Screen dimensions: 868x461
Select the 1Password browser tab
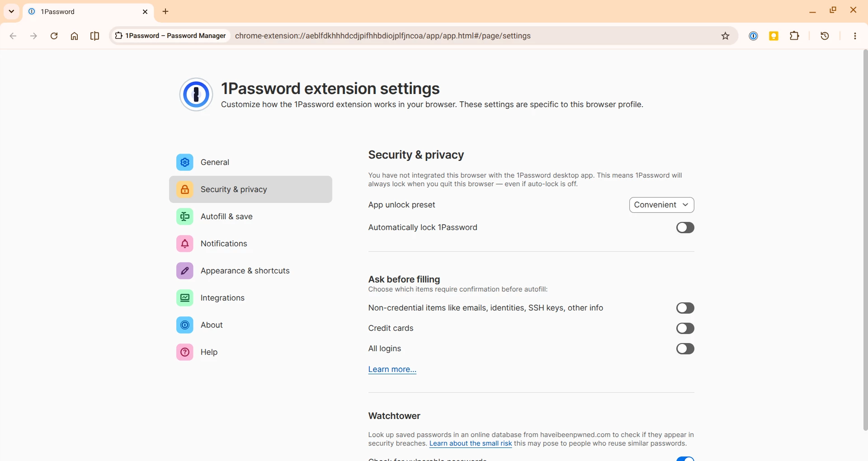click(x=88, y=12)
